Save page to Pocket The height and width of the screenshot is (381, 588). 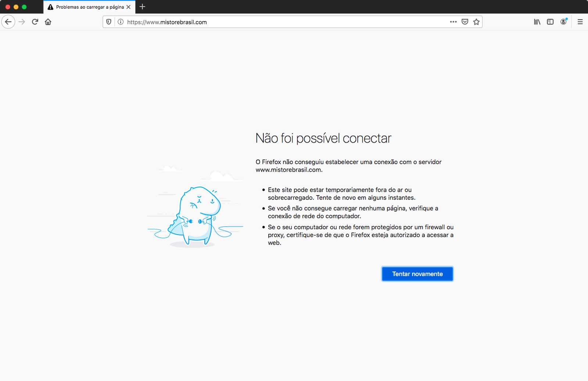click(465, 22)
